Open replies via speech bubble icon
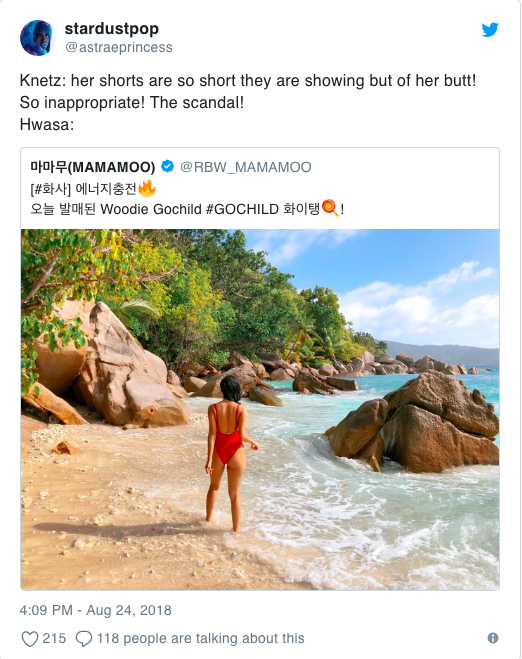Viewport: 522px width, 659px height. pyautogui.click(x=84, y=638)
